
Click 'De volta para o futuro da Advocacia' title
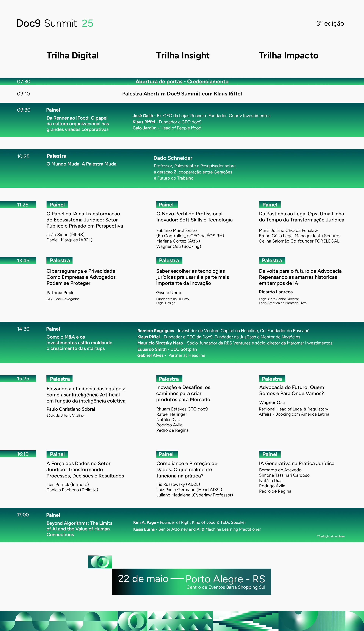coord(300,277)
